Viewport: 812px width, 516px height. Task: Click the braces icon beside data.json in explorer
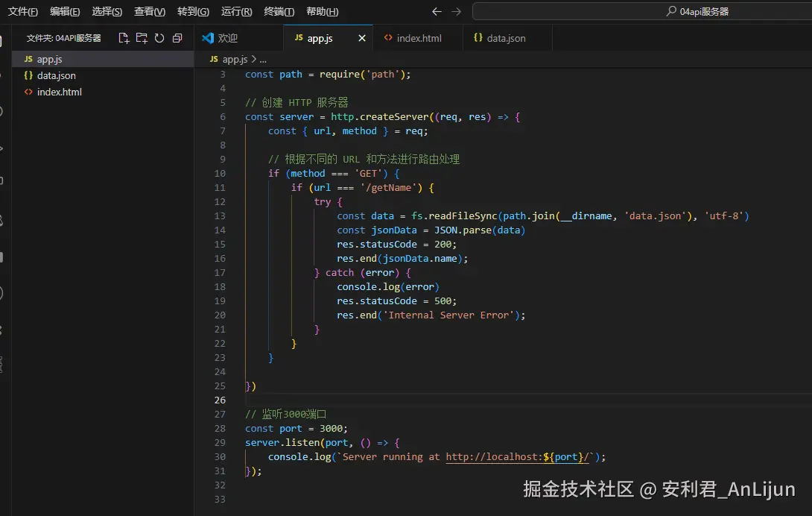[x=28, y=76]
